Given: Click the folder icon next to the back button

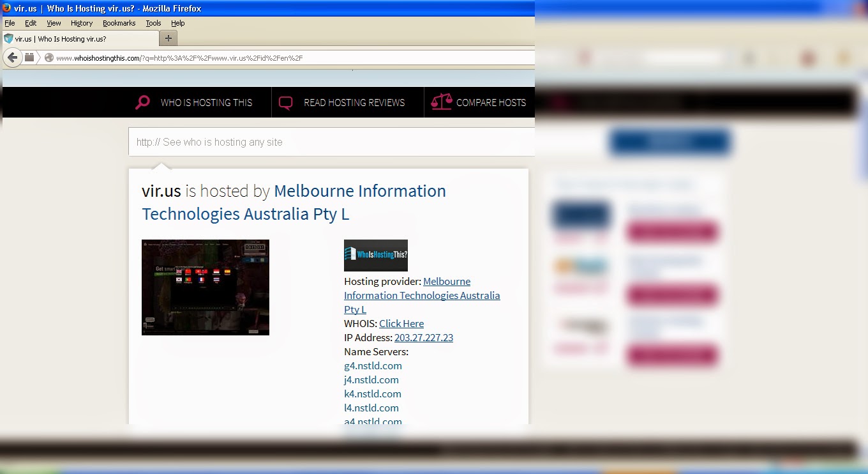Looking at the screenshot, I should point(29,57).
